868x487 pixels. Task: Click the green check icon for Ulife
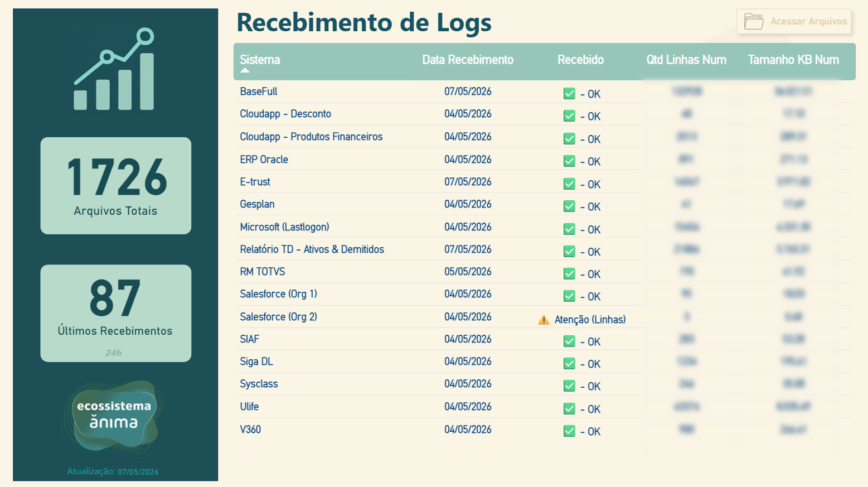tap(569, 409)
